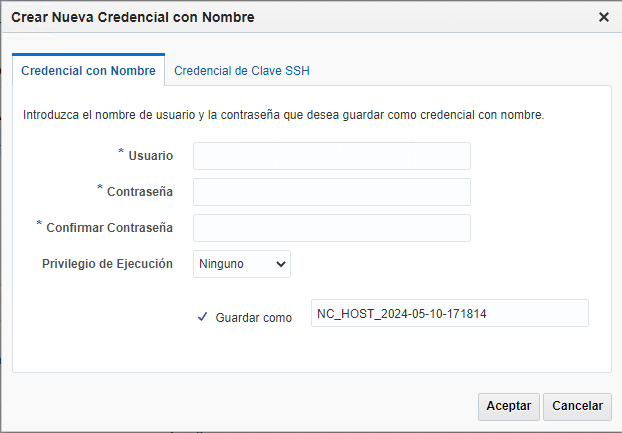Click the instruction text starting with Introduzca
This screenshot has height=433, width=622.
283,115
